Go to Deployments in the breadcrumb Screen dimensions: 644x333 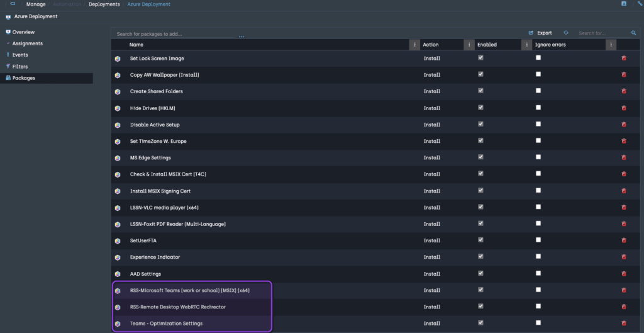[104, 4]
